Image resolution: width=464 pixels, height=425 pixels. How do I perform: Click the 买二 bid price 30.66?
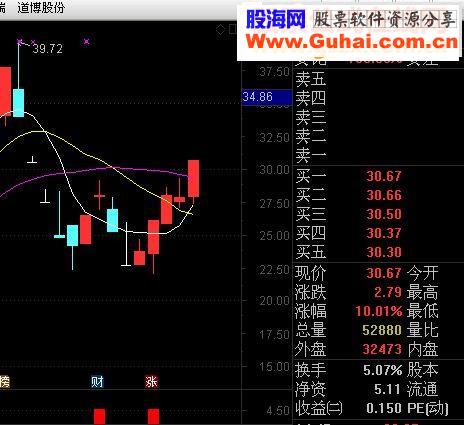(x=384, y=195)
